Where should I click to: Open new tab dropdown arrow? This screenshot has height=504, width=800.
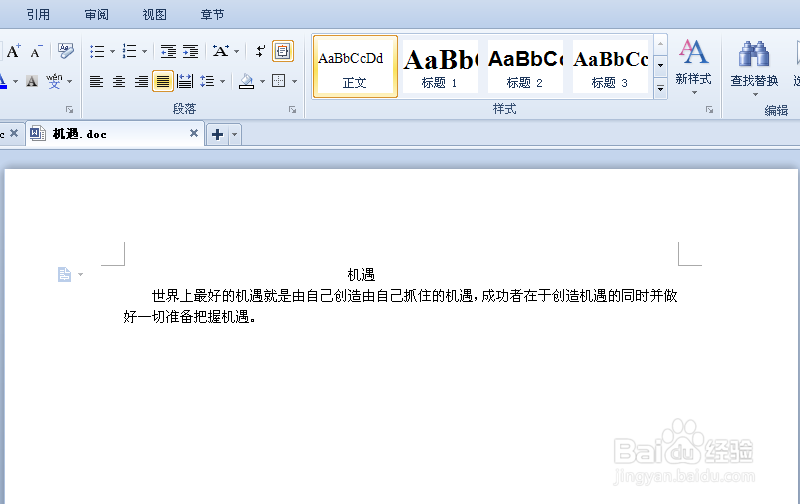(x=235, y=135)
